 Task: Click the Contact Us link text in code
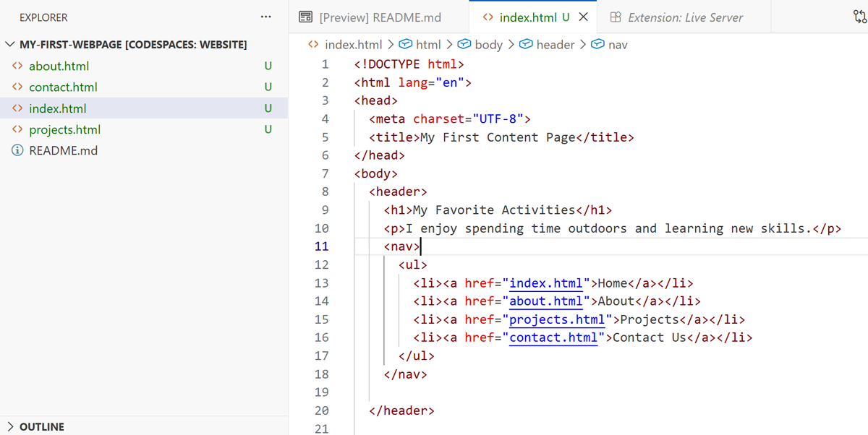coord(649,337)
